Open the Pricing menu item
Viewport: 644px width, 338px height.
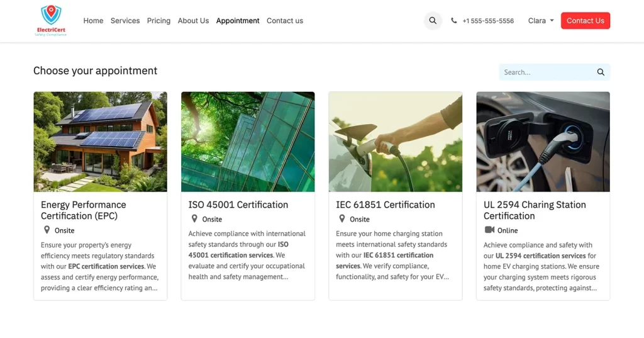158,21
